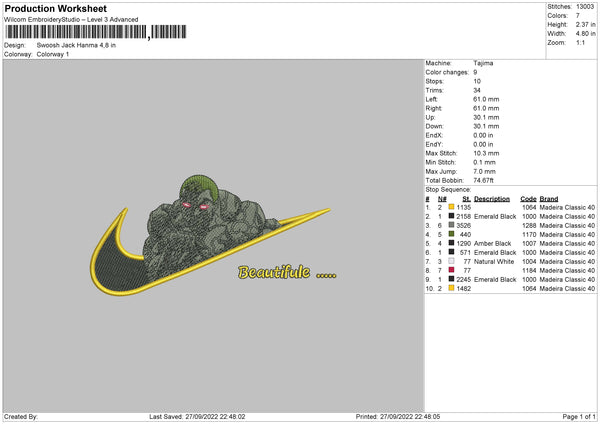Click code 1184 in the red thread row
Image resolution: width=600 pixels, height=424 pixels.
(x=529, y=271)
